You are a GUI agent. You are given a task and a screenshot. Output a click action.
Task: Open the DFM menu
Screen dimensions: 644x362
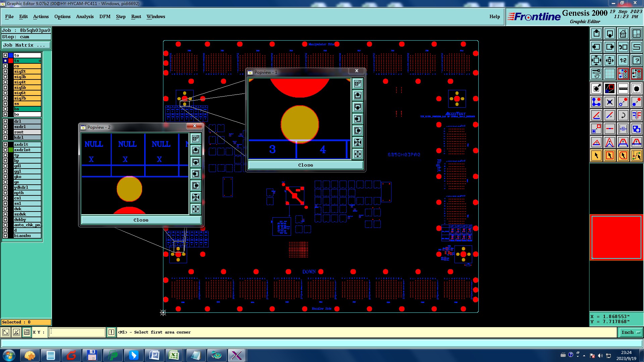(105, 16)
